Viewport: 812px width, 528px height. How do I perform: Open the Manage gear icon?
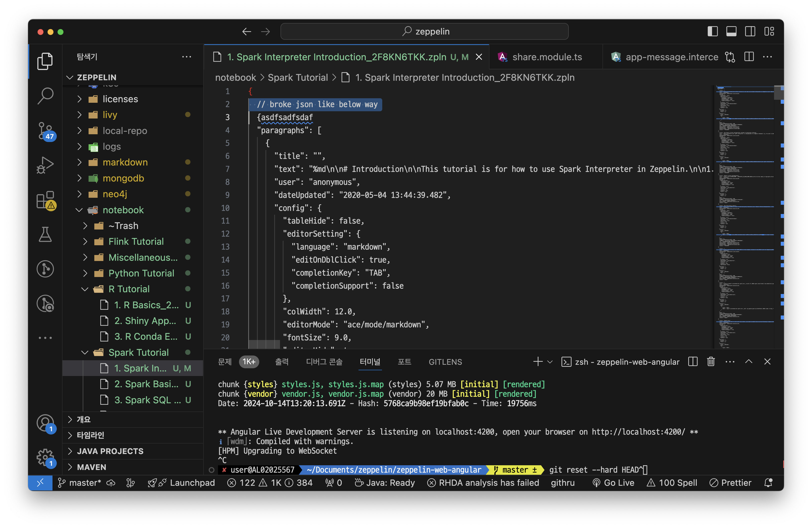45,458
